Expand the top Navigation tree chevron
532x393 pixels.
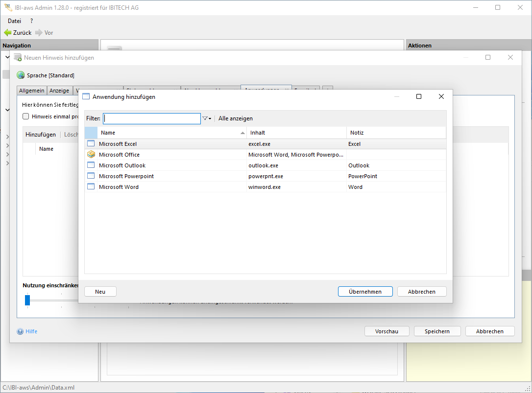7,57
